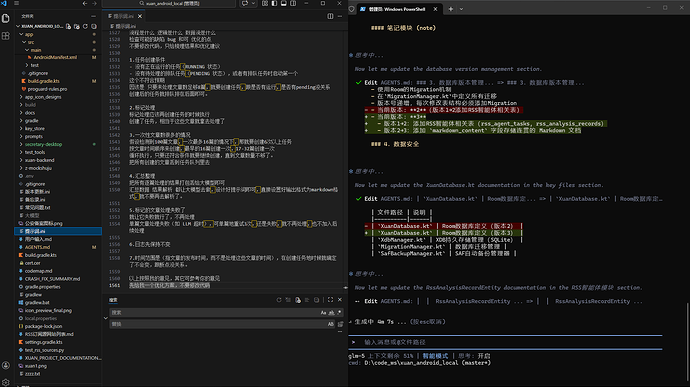
Task: Maximize the search panel
Action: (x=330, y=300)
